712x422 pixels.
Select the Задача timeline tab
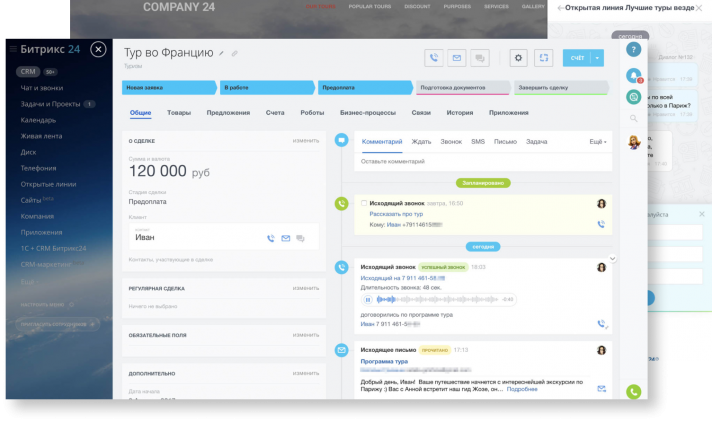tap(536, 142)
